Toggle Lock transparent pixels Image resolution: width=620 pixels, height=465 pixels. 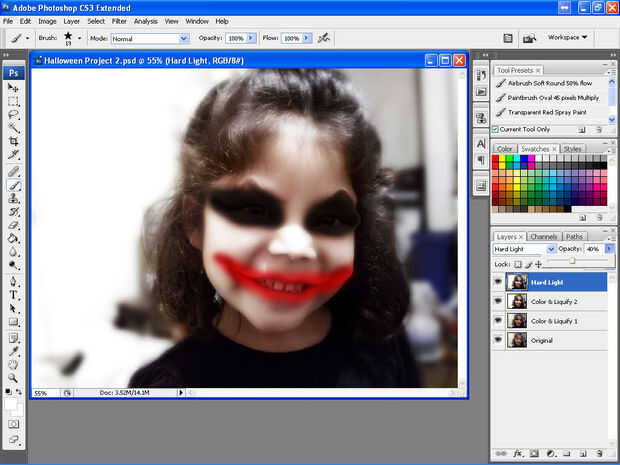tap(518, 264)
